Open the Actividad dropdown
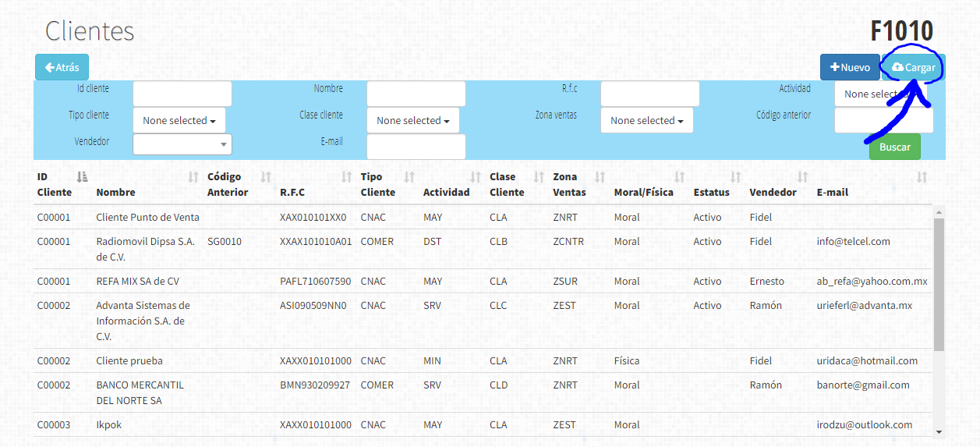 point(881,94)
